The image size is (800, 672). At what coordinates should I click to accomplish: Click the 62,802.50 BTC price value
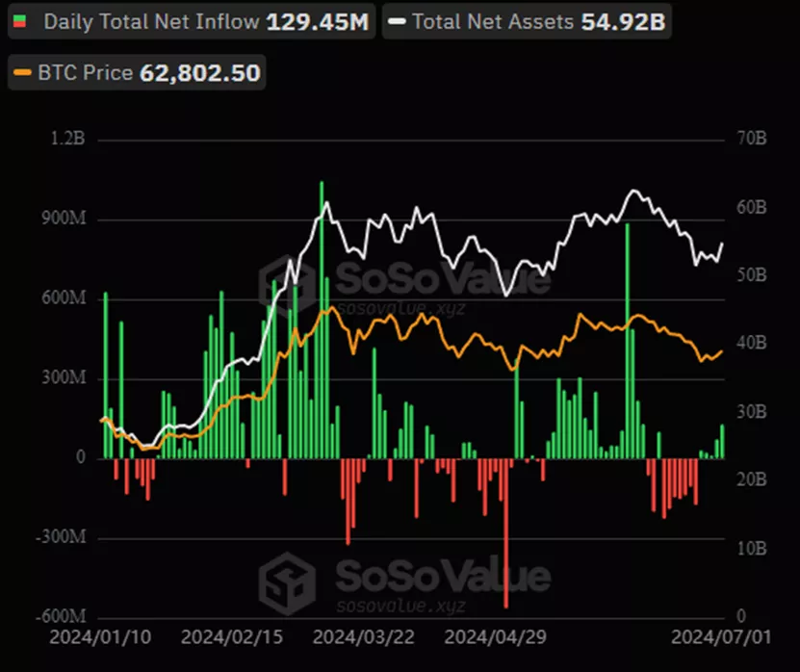pos(200,73)
